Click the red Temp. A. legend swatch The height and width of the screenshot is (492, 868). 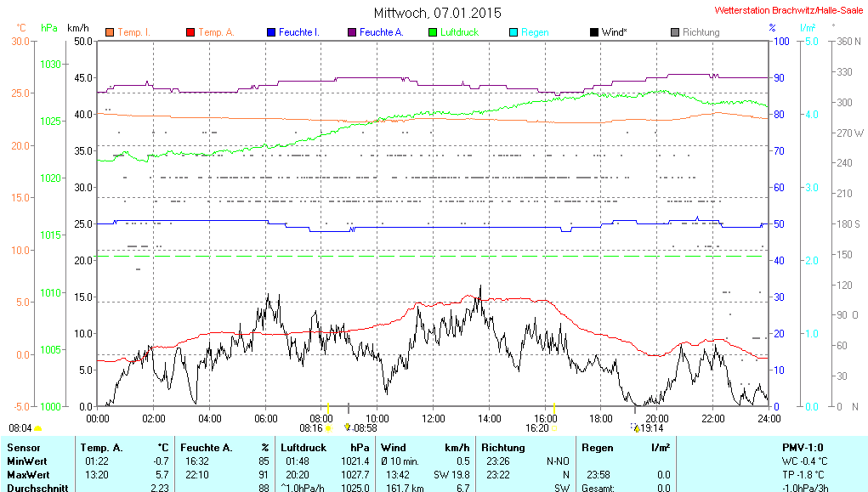(190, 32)
